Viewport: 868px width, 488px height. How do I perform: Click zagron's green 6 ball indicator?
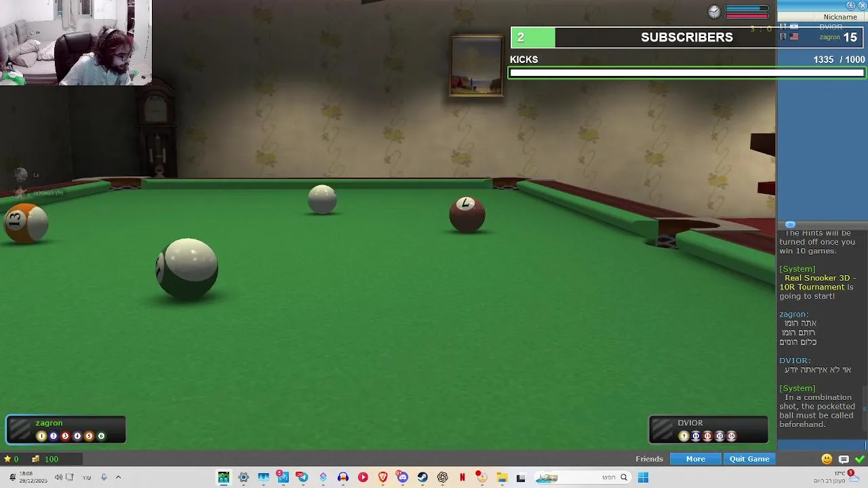point(101,436)
